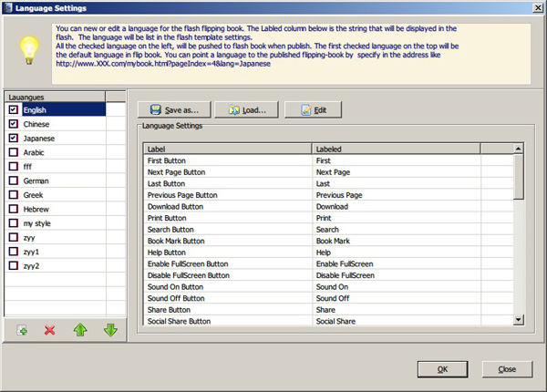Check the German language checkbox
Screen dimensions: 547x392
(14, 181)
